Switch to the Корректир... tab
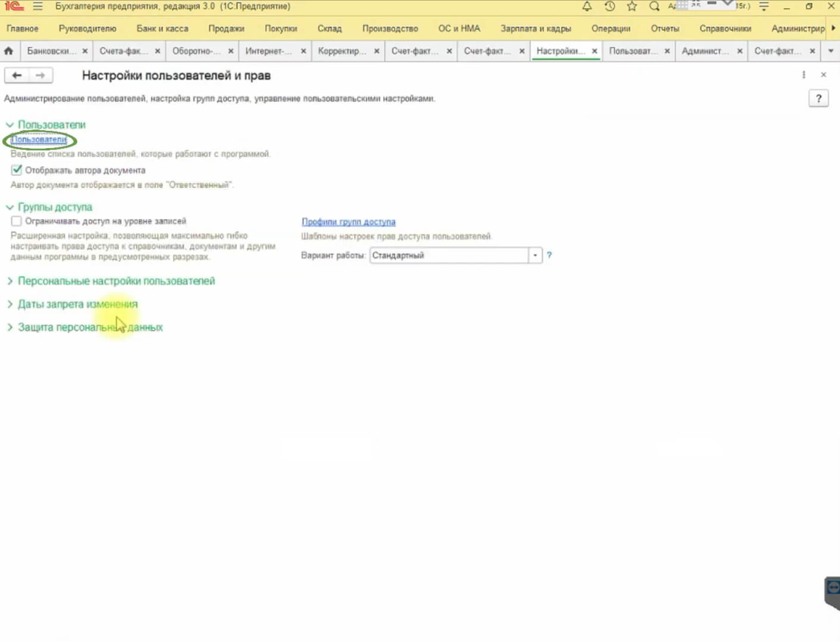The width and height of the screenshot is (840, 642). [x=342, y=51]
